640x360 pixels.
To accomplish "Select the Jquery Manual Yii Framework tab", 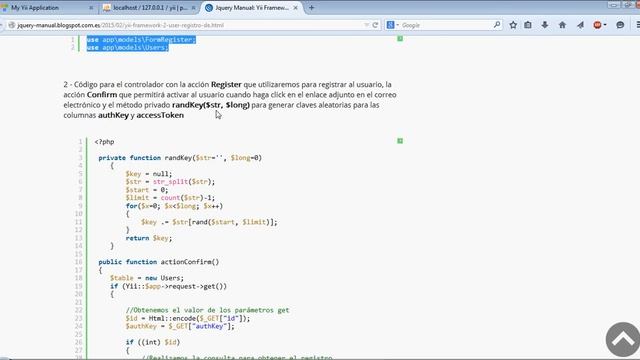I will 252,8.
